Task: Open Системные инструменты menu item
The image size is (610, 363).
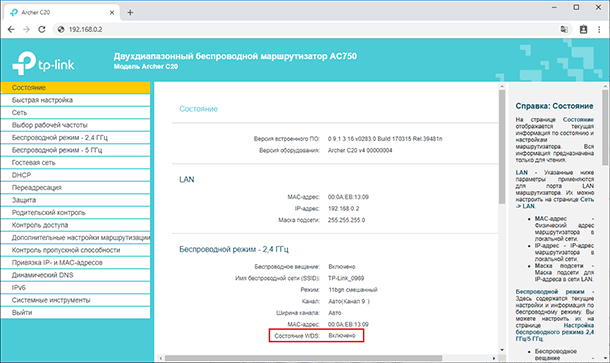Action: click(x=75, y=300)
